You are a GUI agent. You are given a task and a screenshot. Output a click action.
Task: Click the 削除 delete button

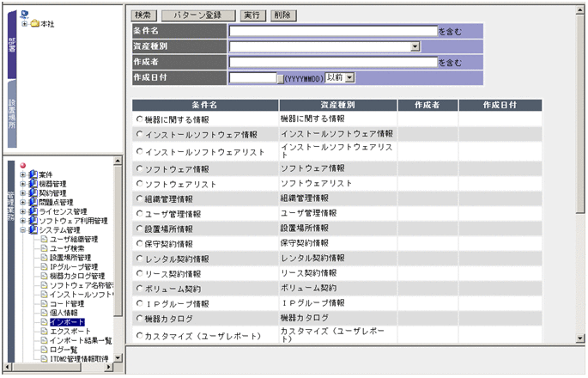click(x=283, y=15)
